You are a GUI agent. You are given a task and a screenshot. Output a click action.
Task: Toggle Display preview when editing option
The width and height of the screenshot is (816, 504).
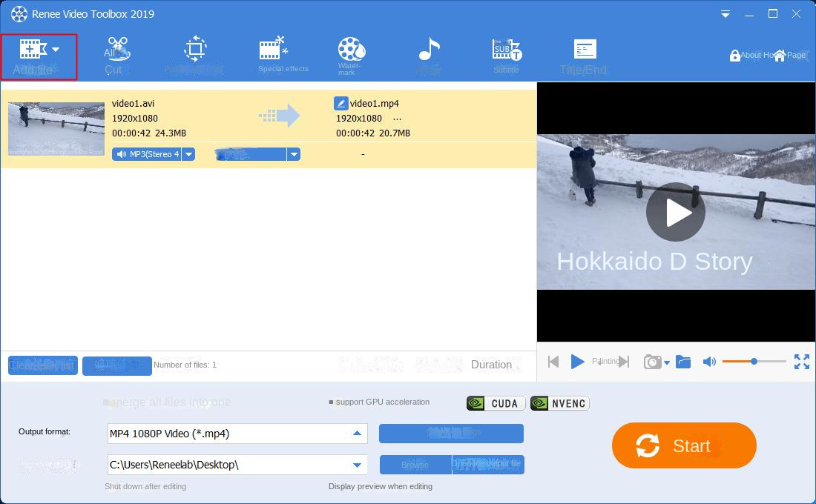381,486
